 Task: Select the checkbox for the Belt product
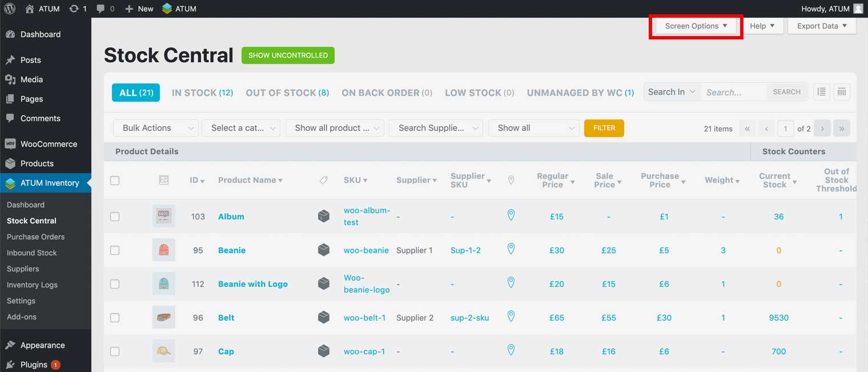point(115,318)
